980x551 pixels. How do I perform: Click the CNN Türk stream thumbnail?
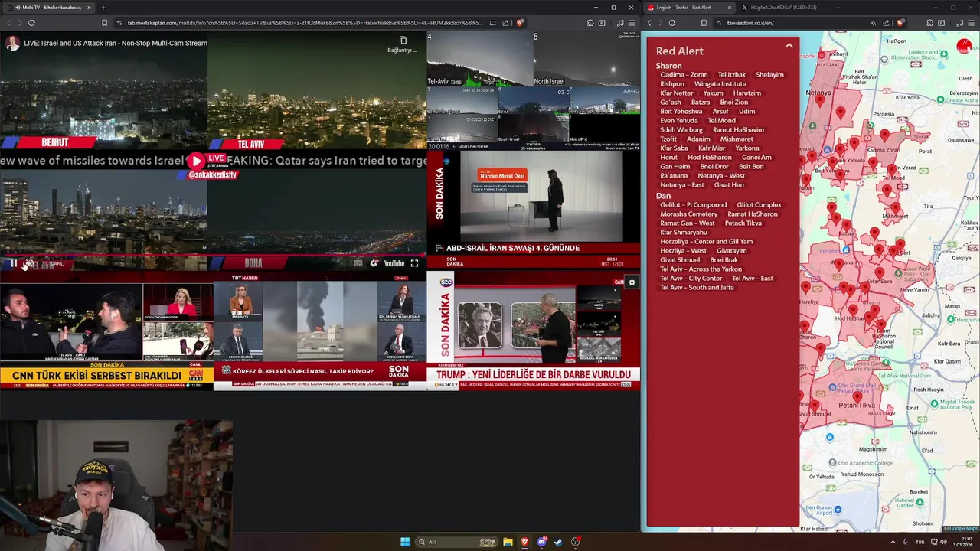click(106, 331)
